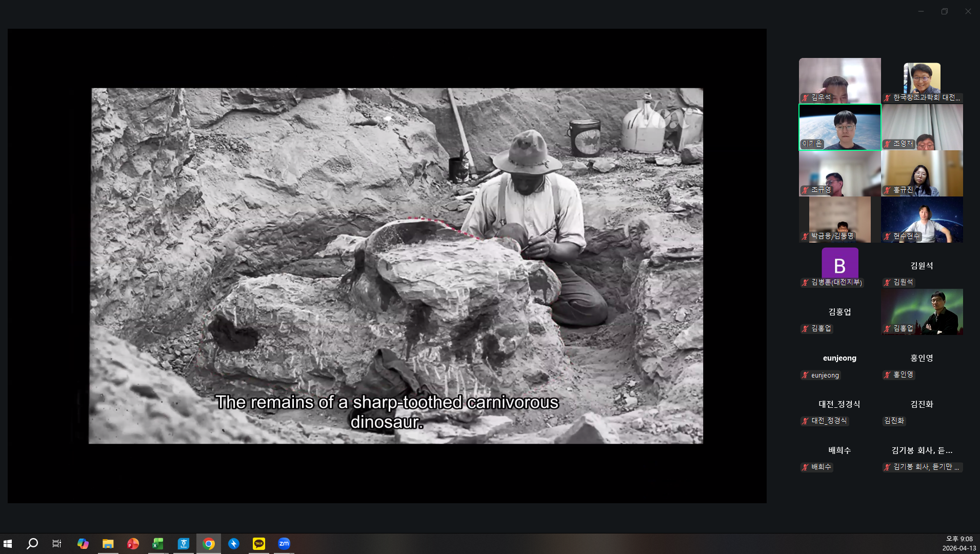The image size is (980, 554).
Task: Click the muted mic icon next to 김원석
Action: (x=888, y=282)
